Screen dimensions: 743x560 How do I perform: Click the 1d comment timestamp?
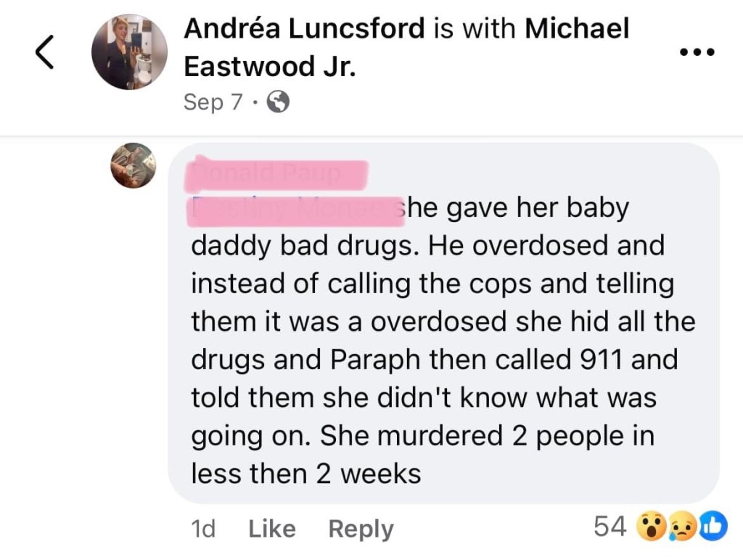click(202, 529)
